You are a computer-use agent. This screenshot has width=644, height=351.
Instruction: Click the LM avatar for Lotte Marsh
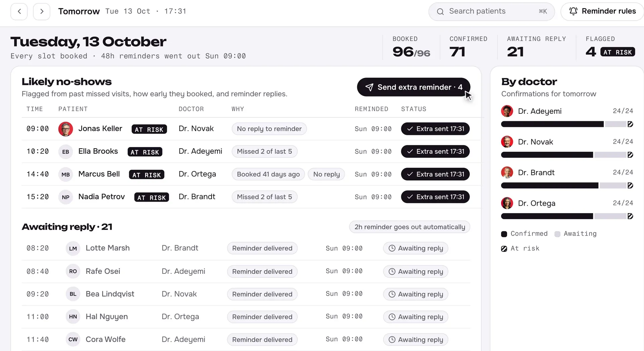click(x=73, y=249)
